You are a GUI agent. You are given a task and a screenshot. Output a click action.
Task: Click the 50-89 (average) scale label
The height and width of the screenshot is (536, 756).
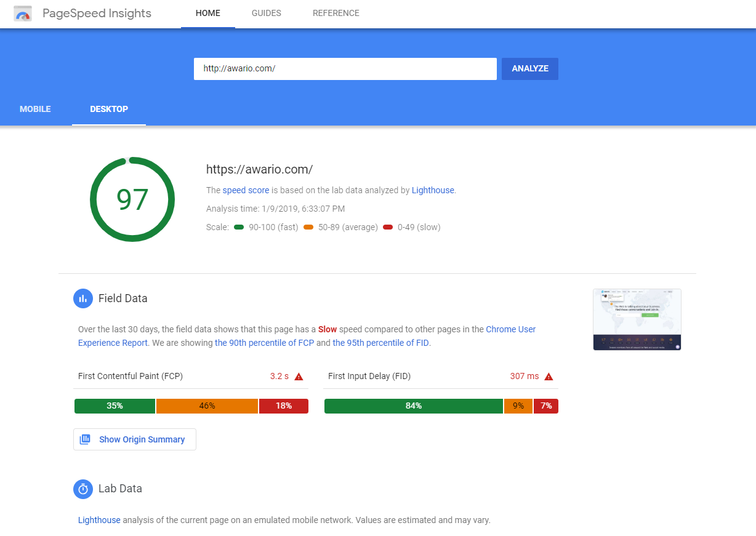click(348, 227)
